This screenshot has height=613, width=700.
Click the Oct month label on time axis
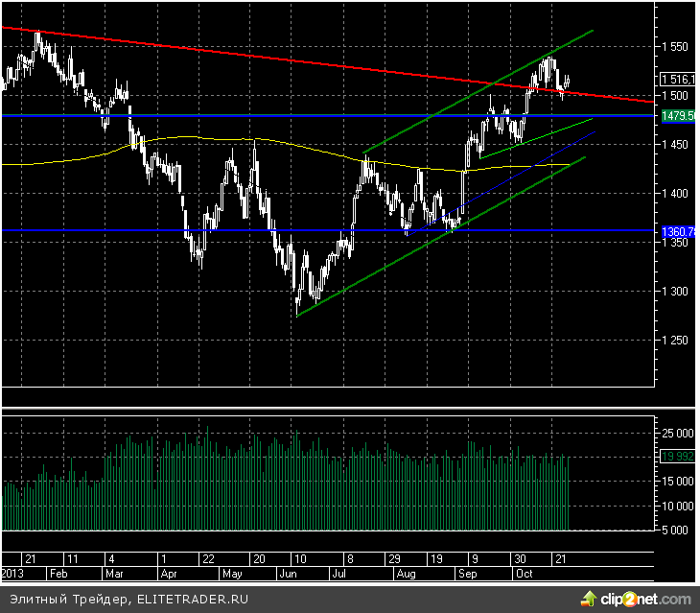(x=524, y=574)
